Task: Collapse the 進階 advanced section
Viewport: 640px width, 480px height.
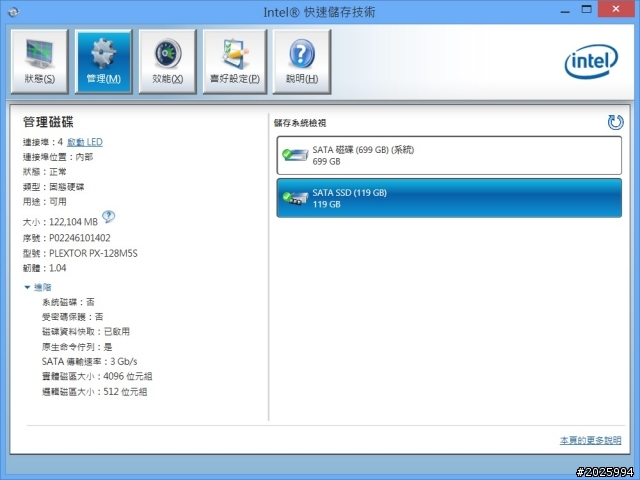Action: pos(38,287)
